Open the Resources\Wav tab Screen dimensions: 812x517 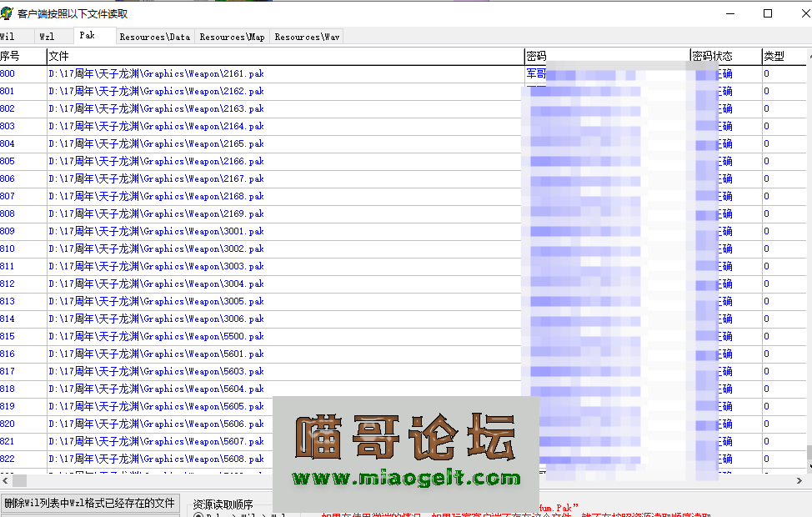(x=308, y=36)
